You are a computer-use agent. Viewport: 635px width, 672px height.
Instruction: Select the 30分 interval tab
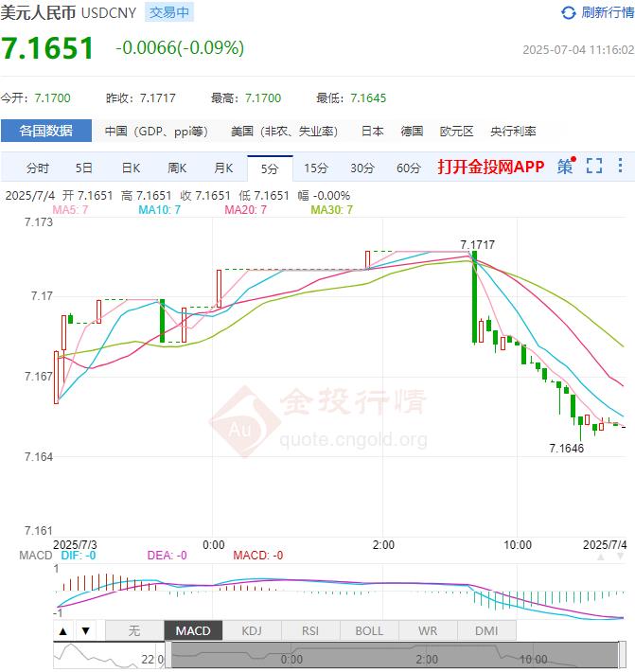click(x=362, y=168)
